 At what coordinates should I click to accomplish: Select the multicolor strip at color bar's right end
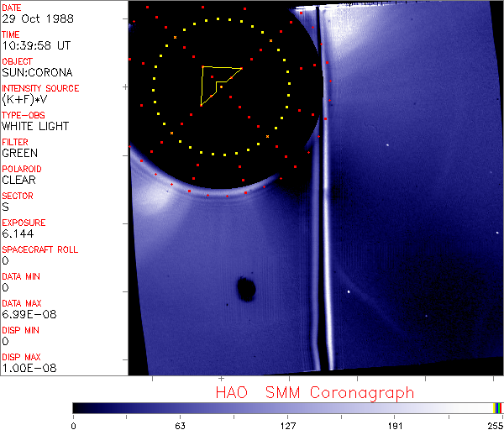coord(498,407)
